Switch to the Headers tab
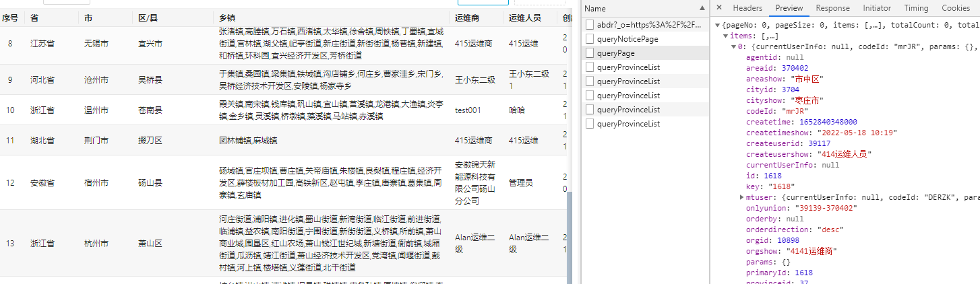Viewport: 980px width, 284px height. click(747, 8)
